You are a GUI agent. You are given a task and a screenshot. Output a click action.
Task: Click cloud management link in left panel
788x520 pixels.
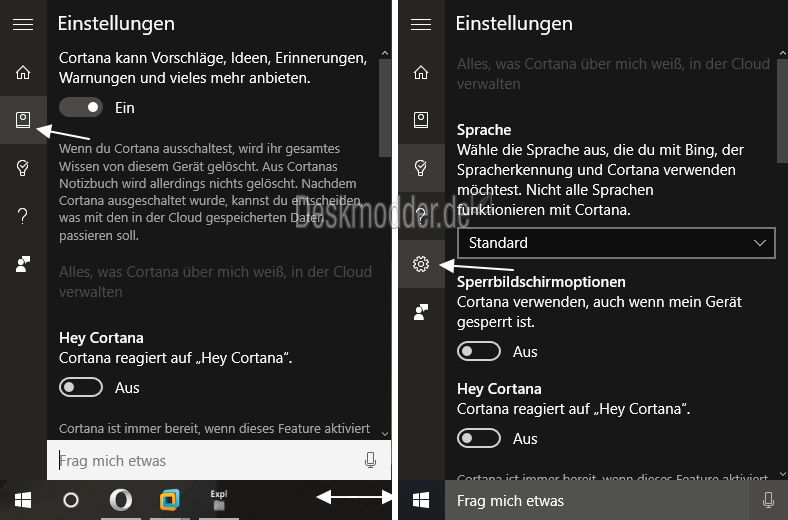[215, 281]
